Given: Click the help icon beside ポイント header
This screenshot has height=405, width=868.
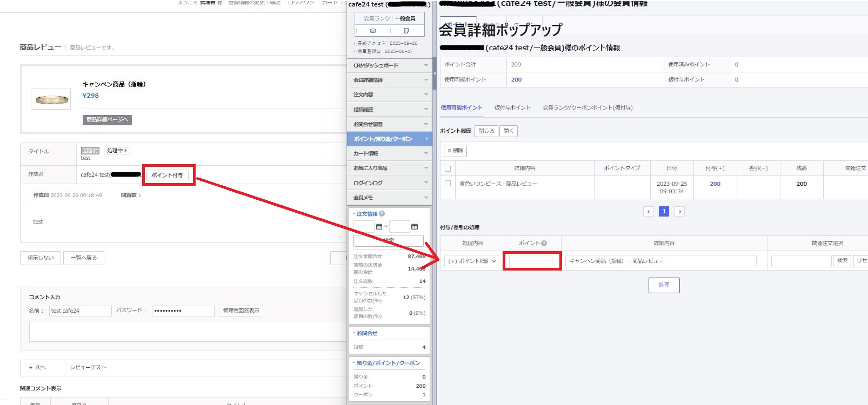Looking at the screenshot, I should pyautogui.click(x=544, y=243).
